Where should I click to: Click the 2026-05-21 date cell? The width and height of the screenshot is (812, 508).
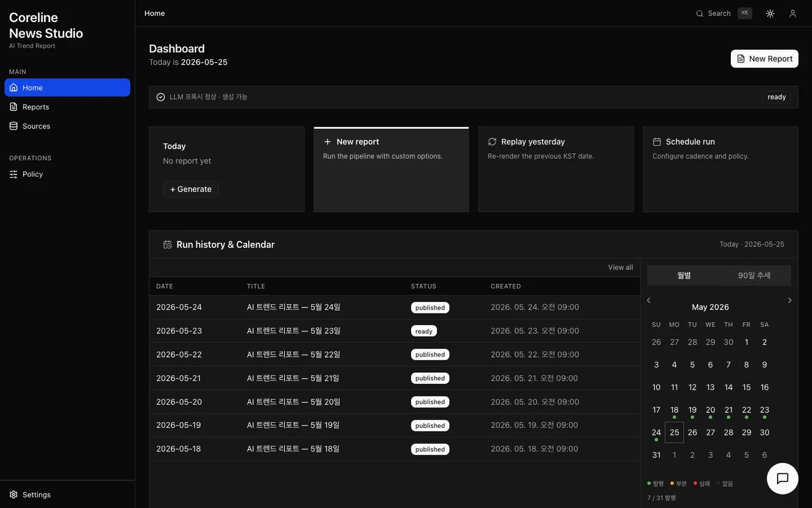tap(179, 378)
